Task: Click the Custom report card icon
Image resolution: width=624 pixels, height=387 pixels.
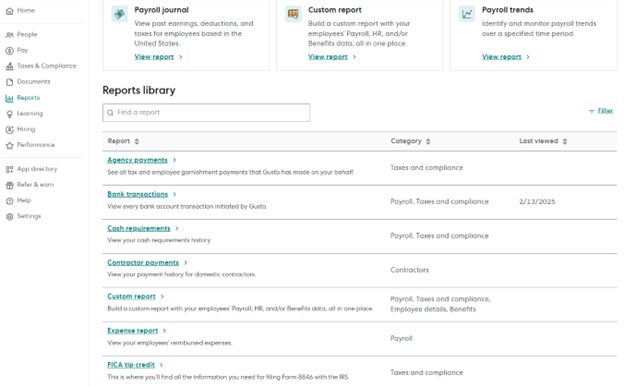Action: [x=293, y=14]
